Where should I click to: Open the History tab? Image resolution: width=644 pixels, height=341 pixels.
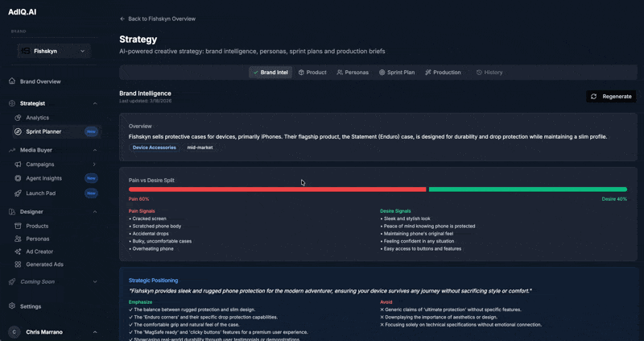click(489, 73)
